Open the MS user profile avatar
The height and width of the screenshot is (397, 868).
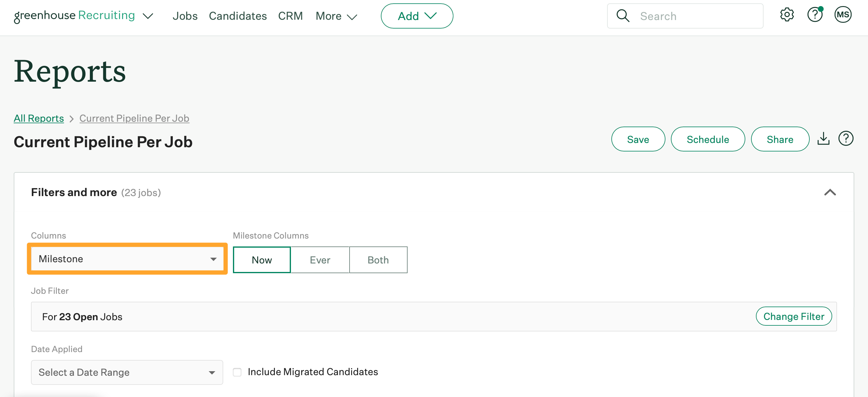[842, 15]
